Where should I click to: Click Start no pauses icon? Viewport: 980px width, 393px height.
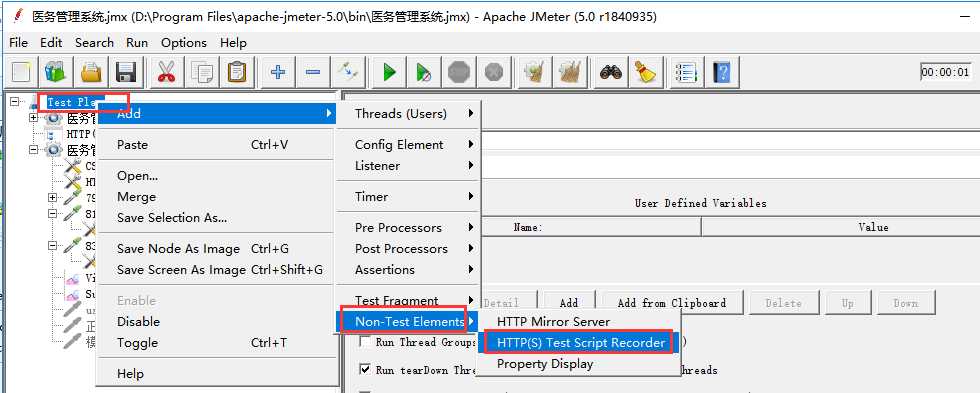pos(424,72)
